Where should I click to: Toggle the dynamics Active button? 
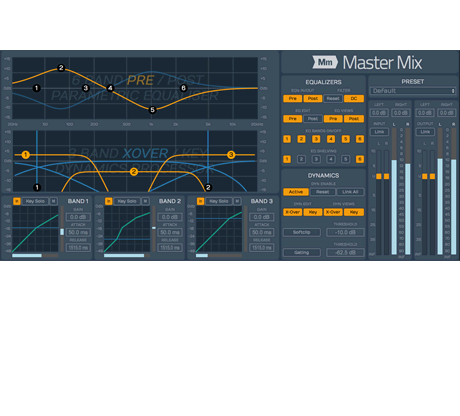[296, 192]
